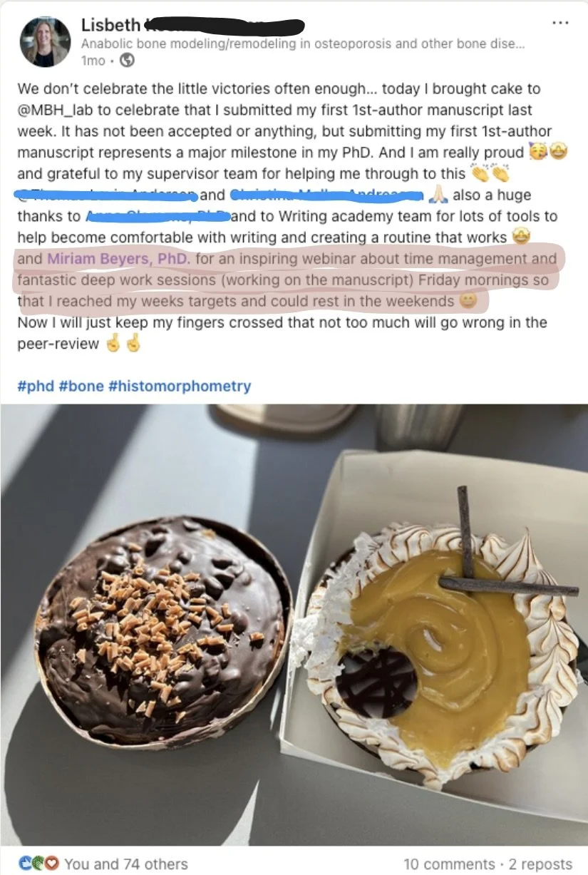
Task: Click the 1mo post timestamp
Action: [x=93, y=61]
